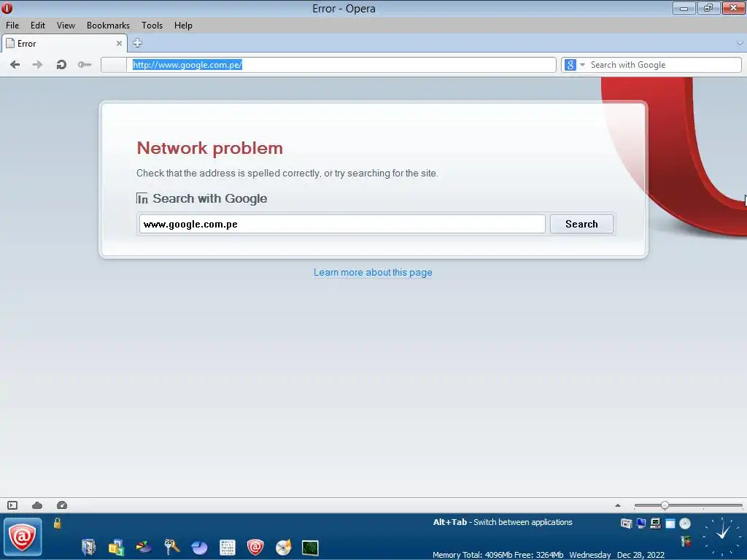Open a new tab with plus icon
This screenshot has width=747, height=560.
pos(137,43)
